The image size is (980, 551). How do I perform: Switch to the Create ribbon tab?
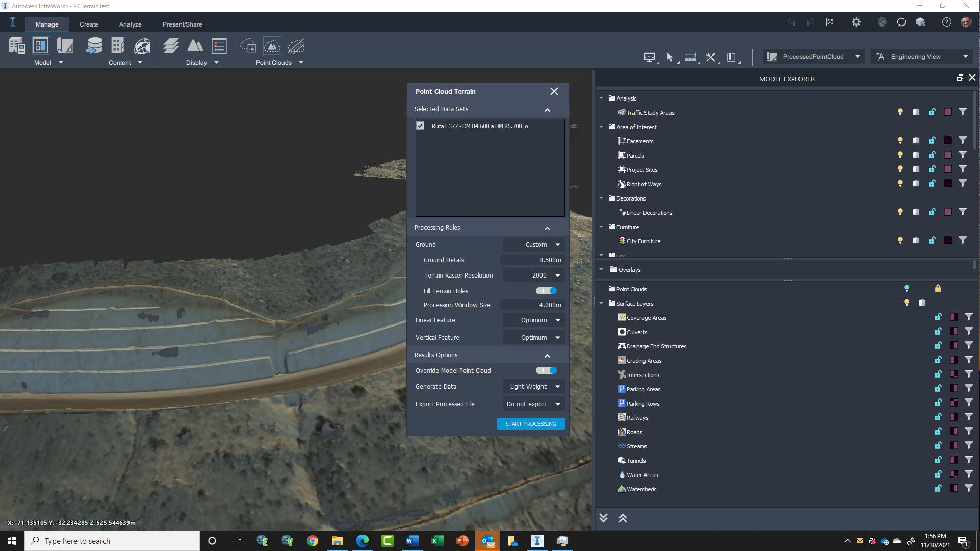click(89, 24)
